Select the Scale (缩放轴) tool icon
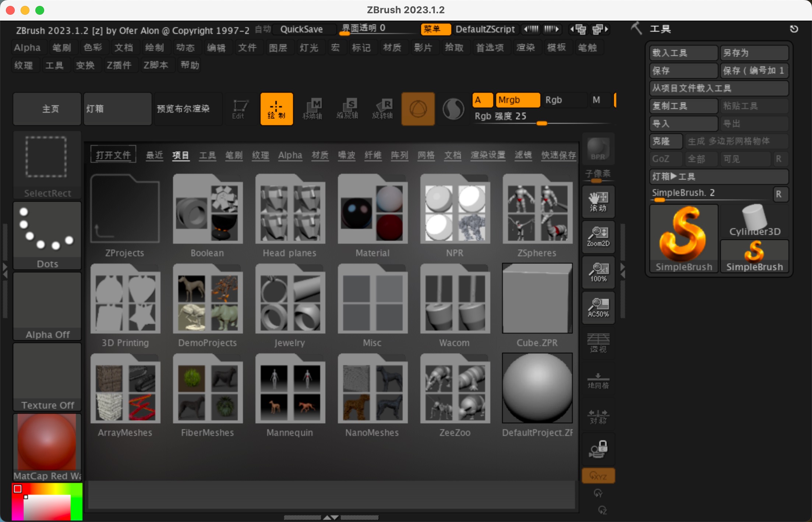Viewport: 812px width, 522px height. point(347,109)
